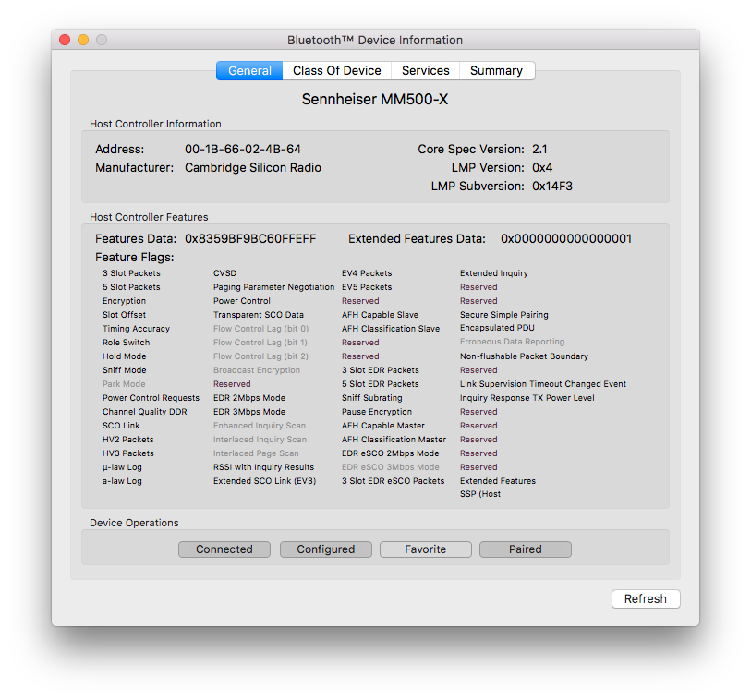The width and height of the screenshot is (751, 700).
Task: Click the AFH Classification Slave flag
Action: click(x=391, y=329)
